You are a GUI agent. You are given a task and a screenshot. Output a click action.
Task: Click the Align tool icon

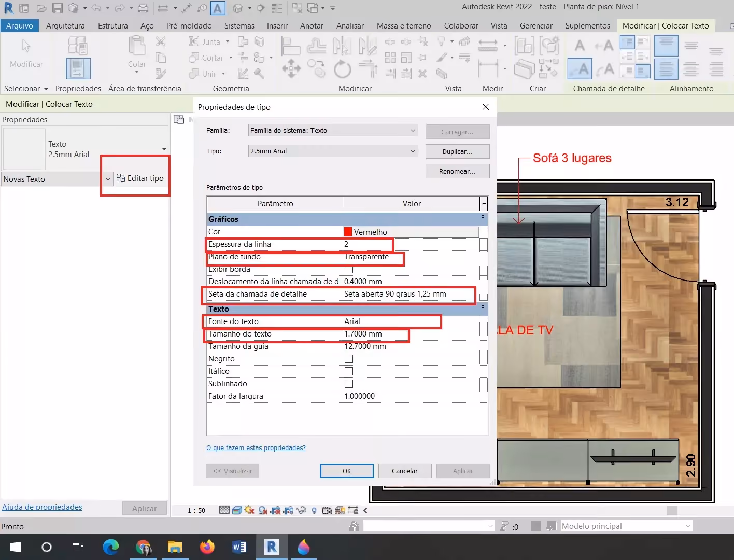(x=291, y=46)
